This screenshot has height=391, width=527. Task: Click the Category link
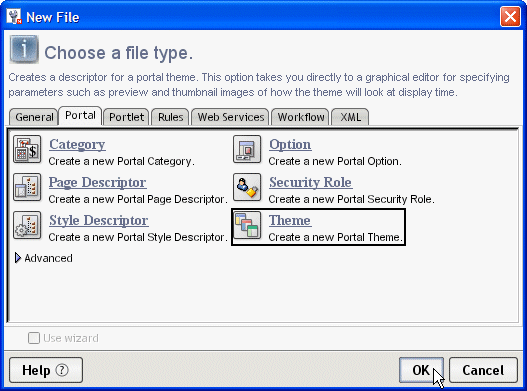tap(77, 145)
